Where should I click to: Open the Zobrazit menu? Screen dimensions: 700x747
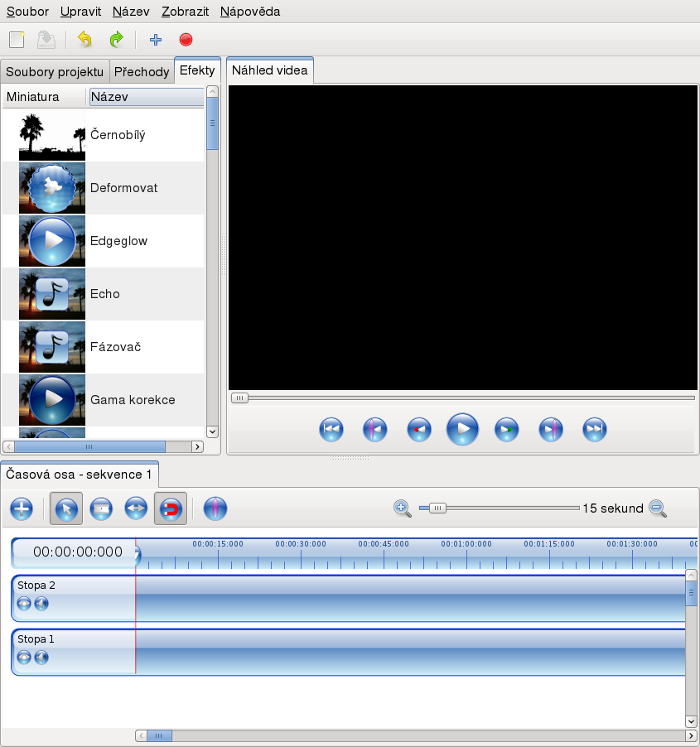click(x=185, y=12)
